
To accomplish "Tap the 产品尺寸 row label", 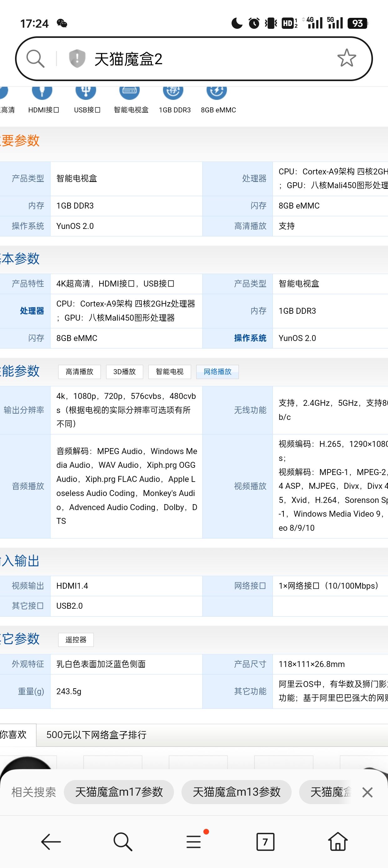I will [250, 664].
